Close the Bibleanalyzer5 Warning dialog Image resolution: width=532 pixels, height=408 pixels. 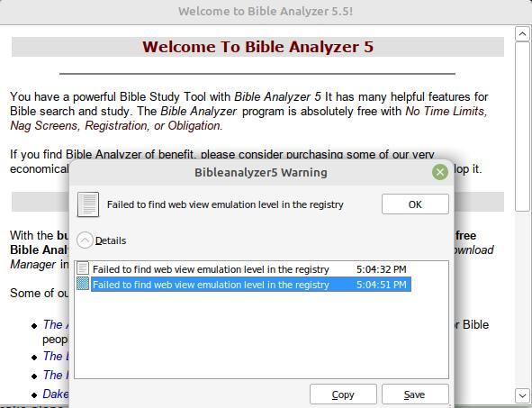click(440, 172)
